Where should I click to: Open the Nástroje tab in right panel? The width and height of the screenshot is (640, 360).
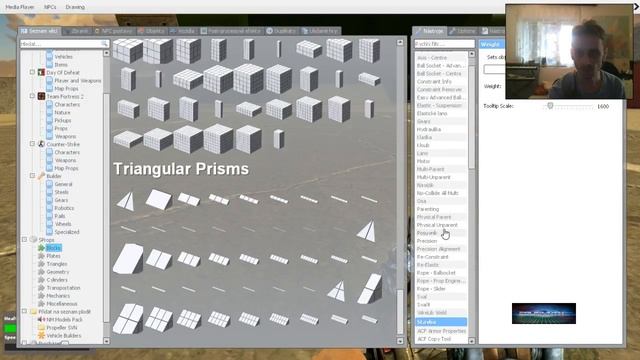[429, 31]
